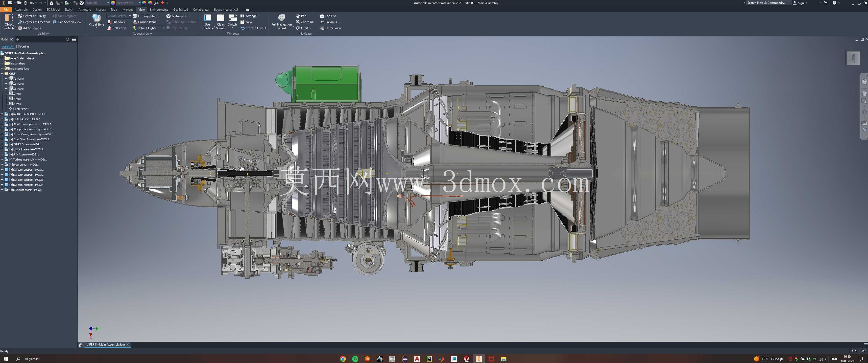Open the Default Lights lighting style dropdown
868x363 pixels.
pos(149,28)
